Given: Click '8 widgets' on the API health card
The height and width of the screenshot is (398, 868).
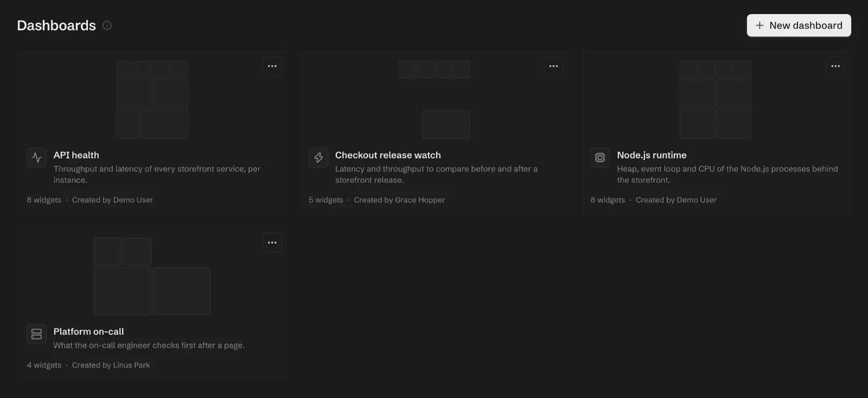Looking at the screenshot, I should coord(44,200).
